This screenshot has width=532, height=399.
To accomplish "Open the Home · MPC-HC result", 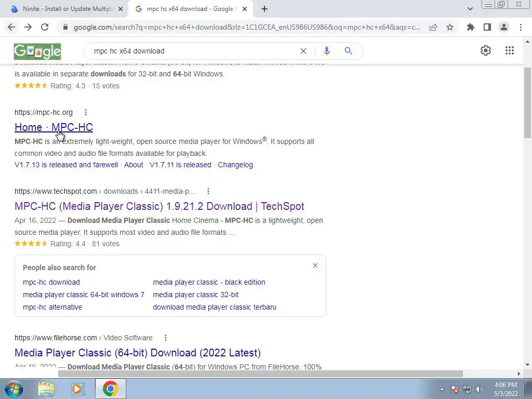I will pos(54,127).
